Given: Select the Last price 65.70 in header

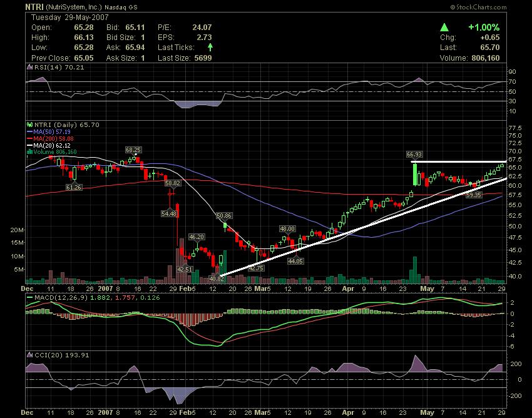Looking at the screenshot, I should (x=490, y=47).
